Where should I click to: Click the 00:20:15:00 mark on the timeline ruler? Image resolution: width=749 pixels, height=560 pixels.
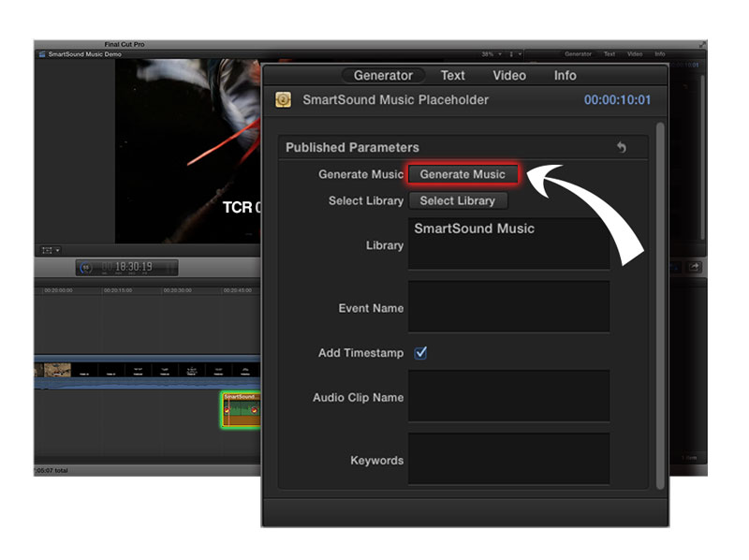(x=118, y=290)
